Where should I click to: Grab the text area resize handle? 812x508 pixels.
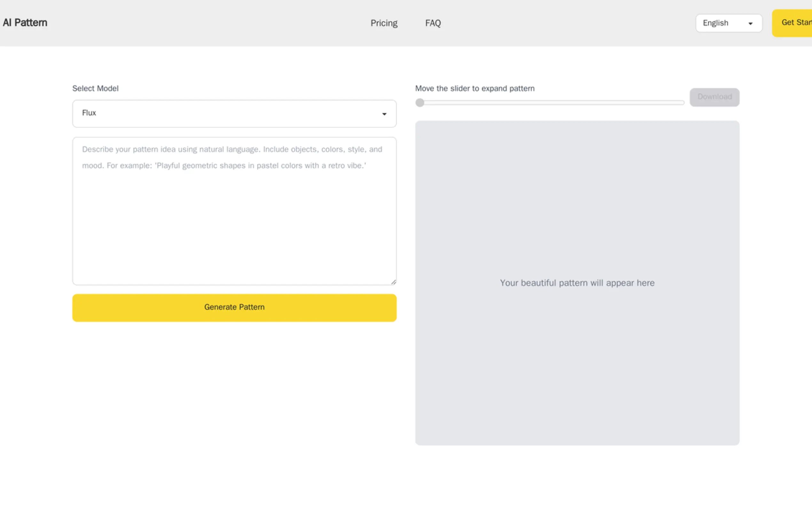click(394, 282)
